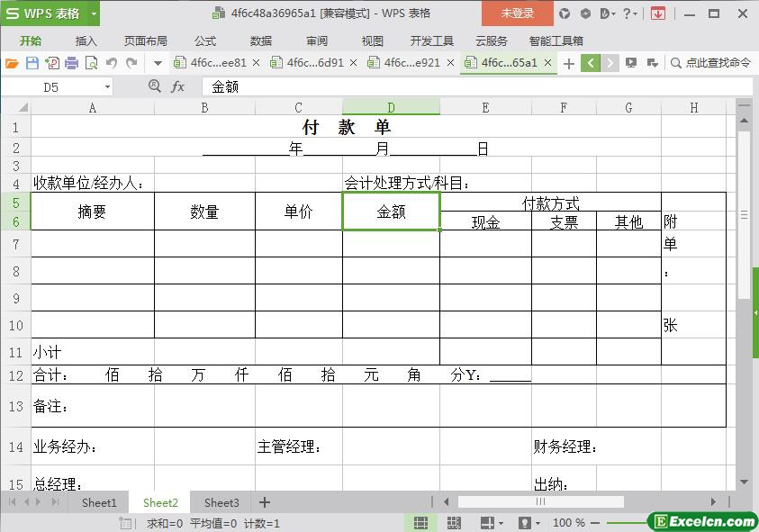
Task: Add a new document tab with plus
Action: 569,63
